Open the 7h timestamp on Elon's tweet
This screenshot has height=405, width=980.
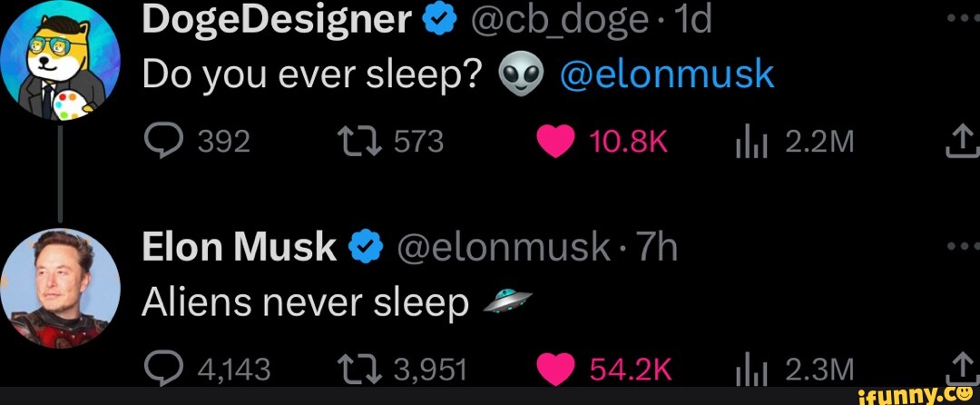tap(656, 246)
